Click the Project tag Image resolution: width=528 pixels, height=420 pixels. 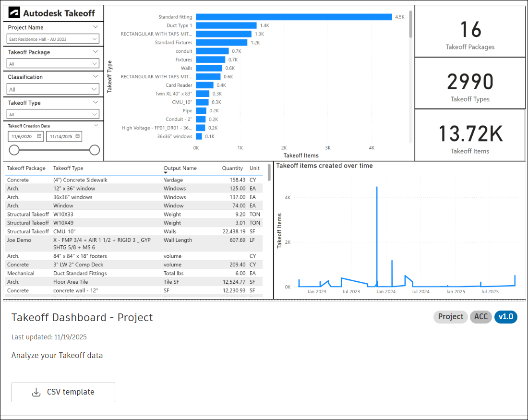450,317
